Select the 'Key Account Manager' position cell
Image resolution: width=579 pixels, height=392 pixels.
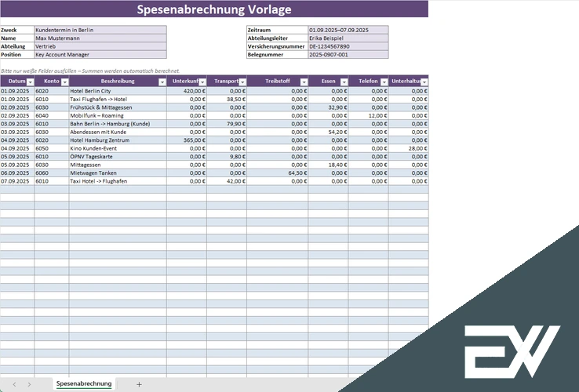point(100,54)
